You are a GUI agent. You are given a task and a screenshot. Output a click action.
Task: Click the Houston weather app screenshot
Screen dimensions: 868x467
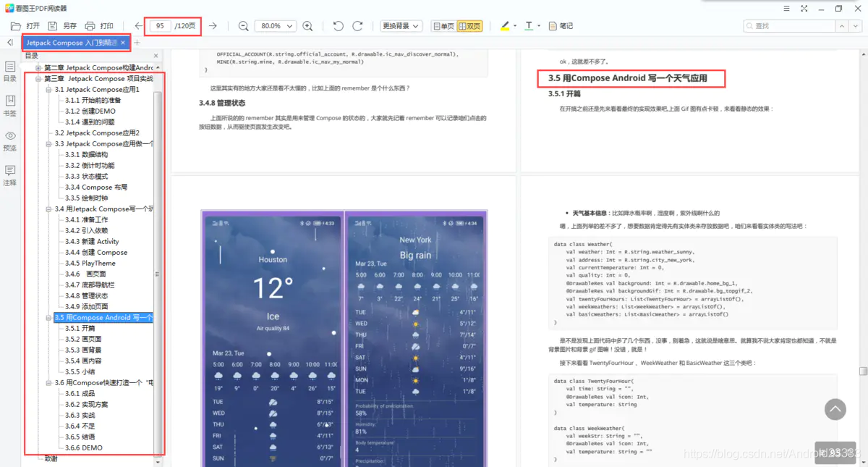273,340
